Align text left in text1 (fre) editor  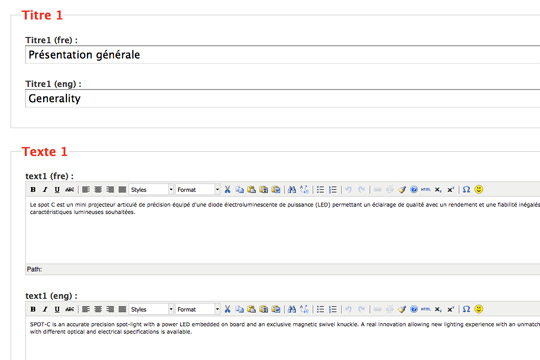click(x=86, y=189)
